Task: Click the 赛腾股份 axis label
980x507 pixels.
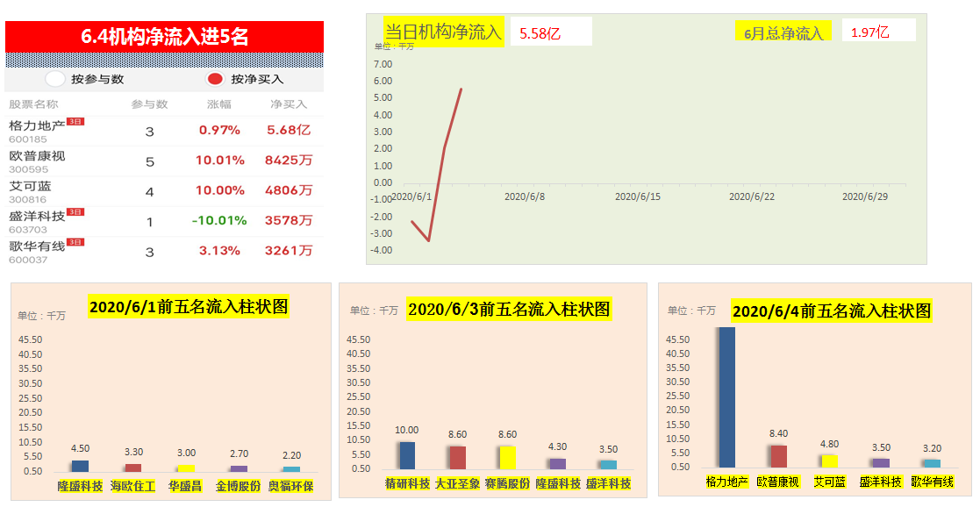Action: tap(507, 483)
